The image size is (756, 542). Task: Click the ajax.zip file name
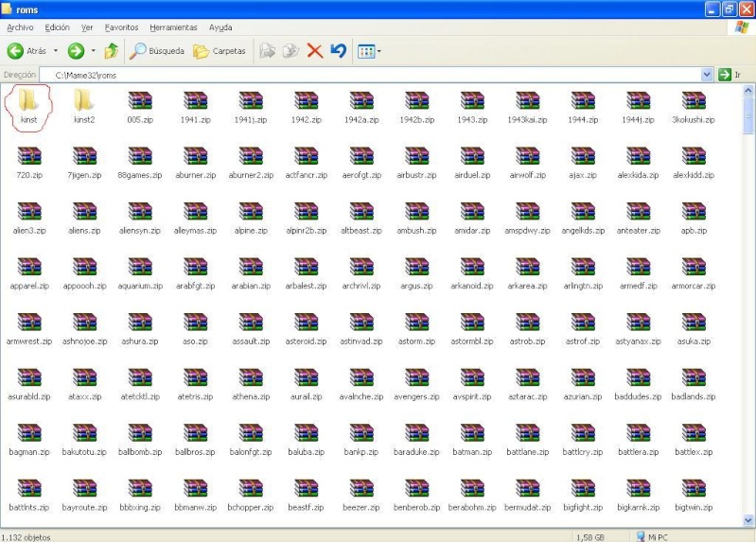(x=583, y=175)
